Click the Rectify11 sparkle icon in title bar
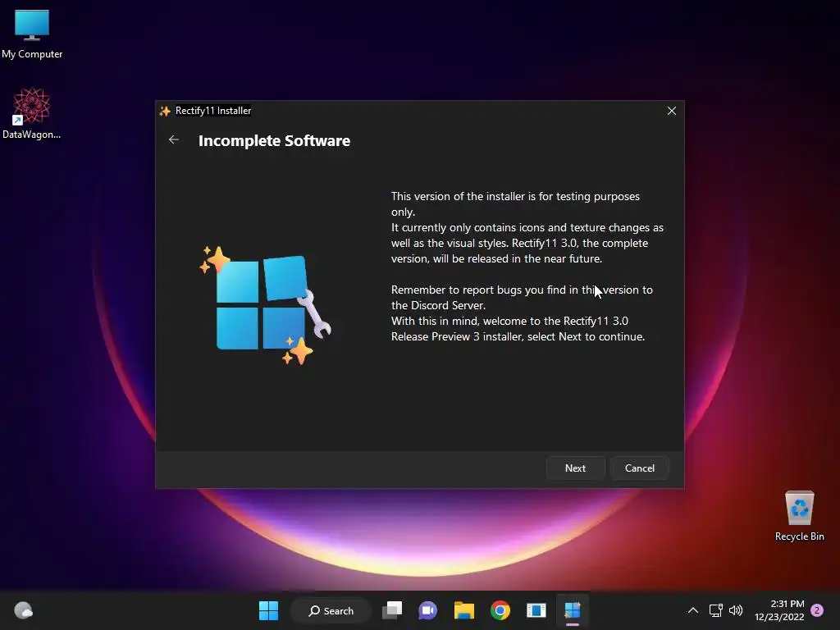840x630 pixels. 165,111
